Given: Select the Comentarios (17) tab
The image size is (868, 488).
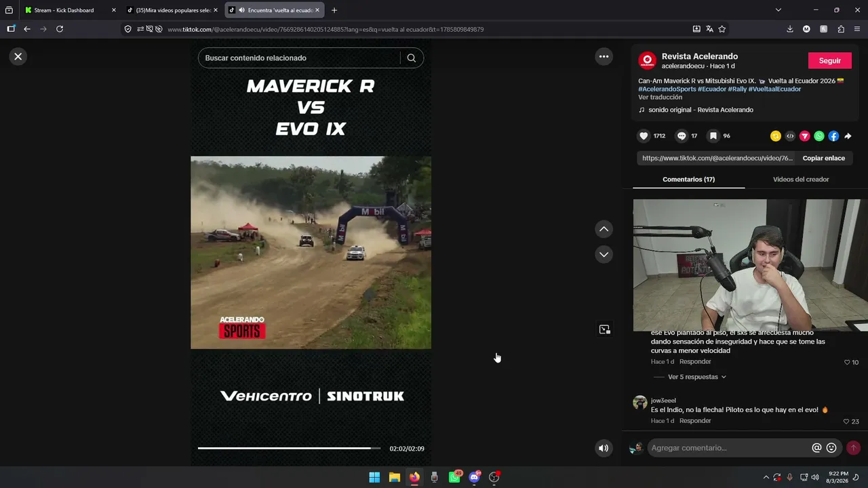Looking at the screenshot, I should coord(688,180).
